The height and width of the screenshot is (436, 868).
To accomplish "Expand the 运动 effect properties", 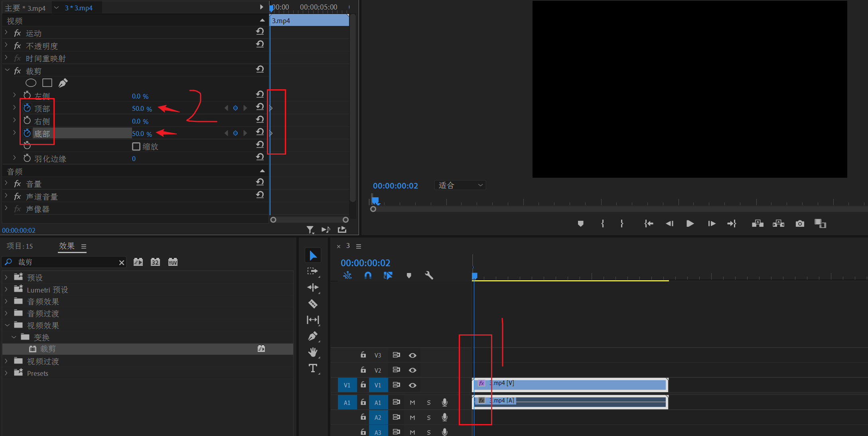I will click(6, 32).
